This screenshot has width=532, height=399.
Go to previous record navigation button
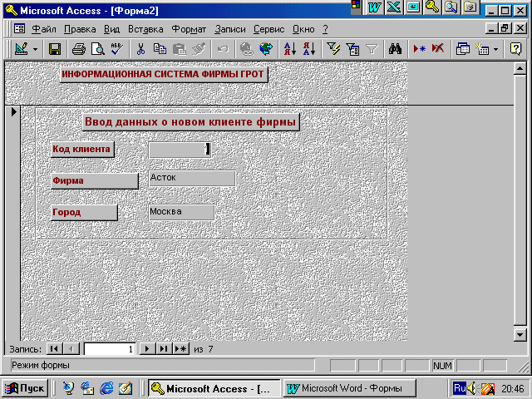(x=71, y=349)
